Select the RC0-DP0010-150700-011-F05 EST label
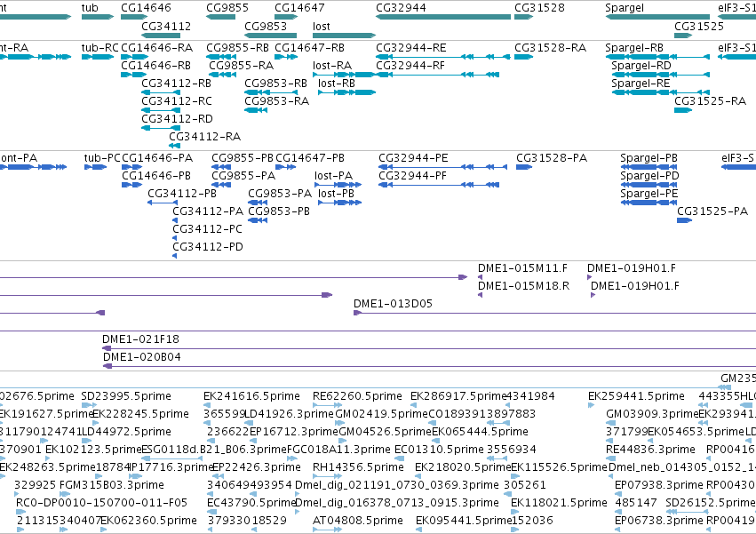The height and width of the screenshot is (534, 756). (x=102, y=503)
